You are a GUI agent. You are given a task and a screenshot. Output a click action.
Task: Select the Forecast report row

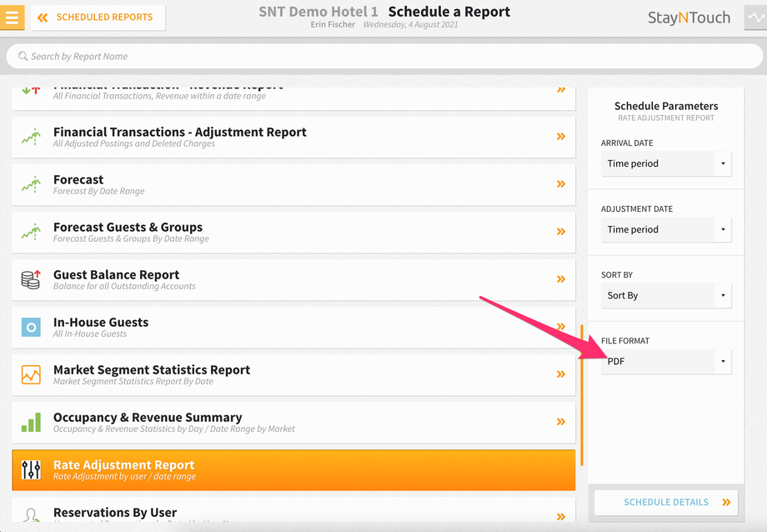coord(293,184)
